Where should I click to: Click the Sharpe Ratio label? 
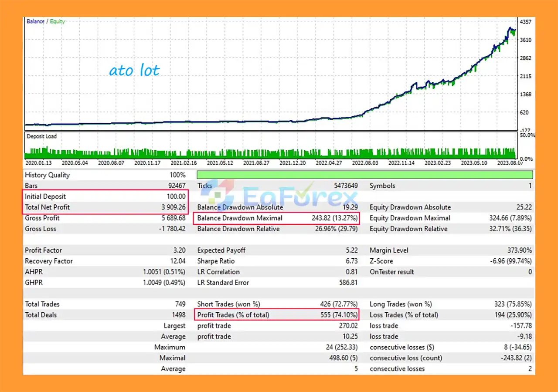[216, 261]
